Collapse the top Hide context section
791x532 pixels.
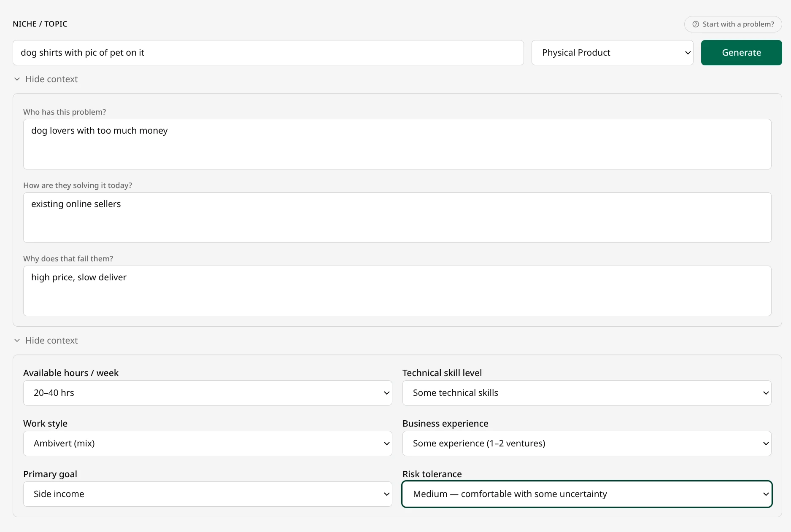pos(46,79)
